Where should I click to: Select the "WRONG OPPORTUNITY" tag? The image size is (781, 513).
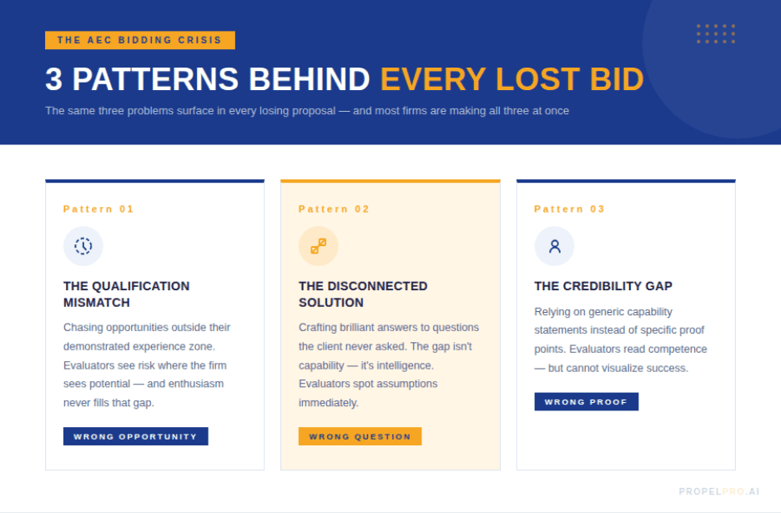click(136, 436)
